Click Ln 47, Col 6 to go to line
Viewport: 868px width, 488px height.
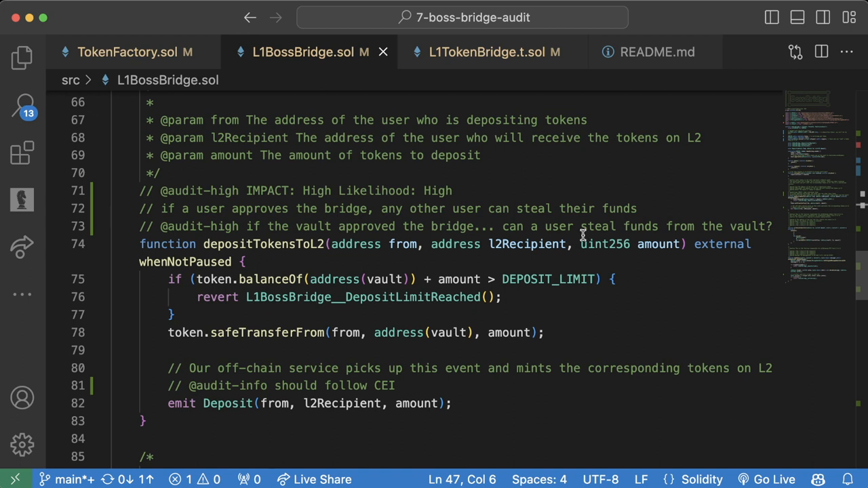(462, 479)
